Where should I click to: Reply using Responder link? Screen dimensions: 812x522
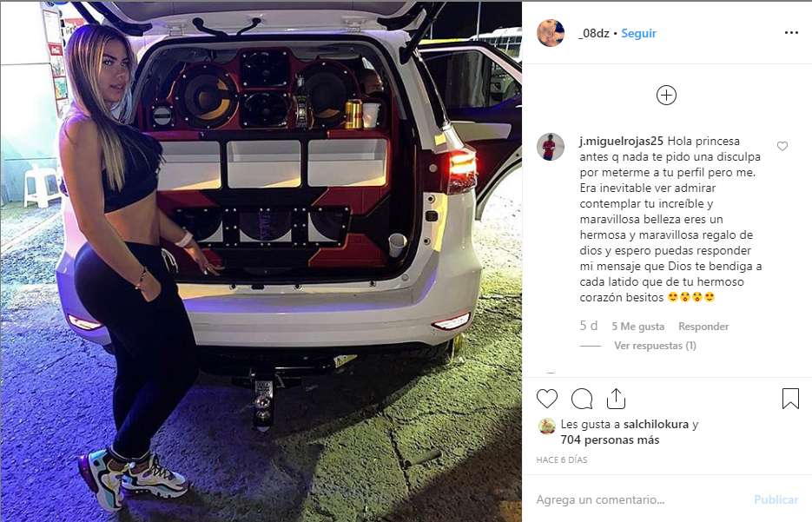703,327
